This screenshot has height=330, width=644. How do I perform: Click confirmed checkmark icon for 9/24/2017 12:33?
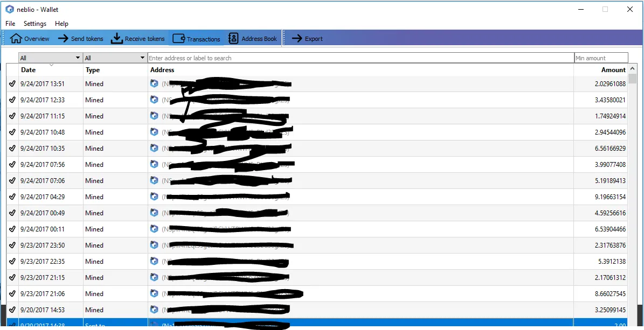tap(12, 100)
